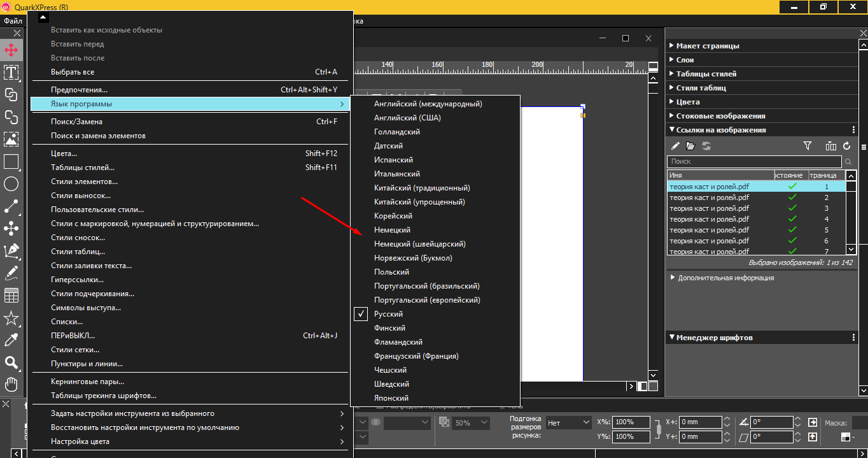Click the X+ offset input field

pos(701,422)
